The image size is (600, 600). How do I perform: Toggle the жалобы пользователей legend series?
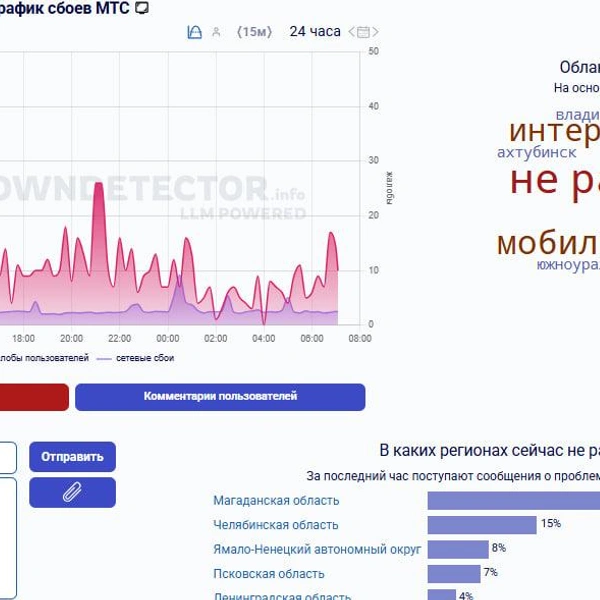pyautogui.click(x=44, y=358)
